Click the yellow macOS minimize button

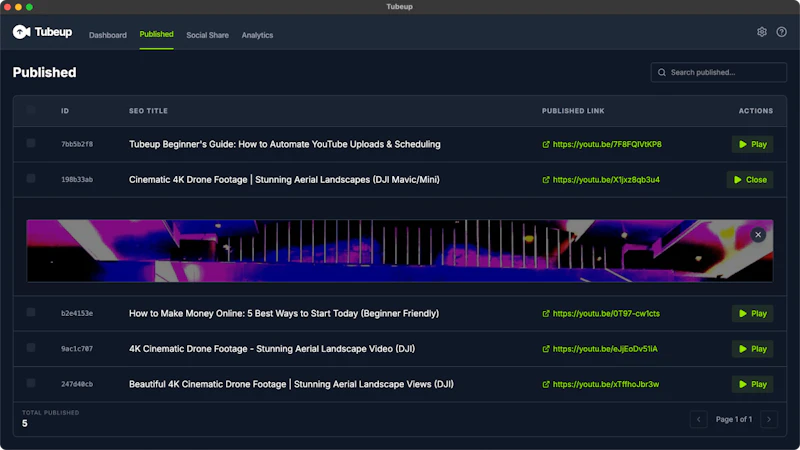(x=18, y=7)
